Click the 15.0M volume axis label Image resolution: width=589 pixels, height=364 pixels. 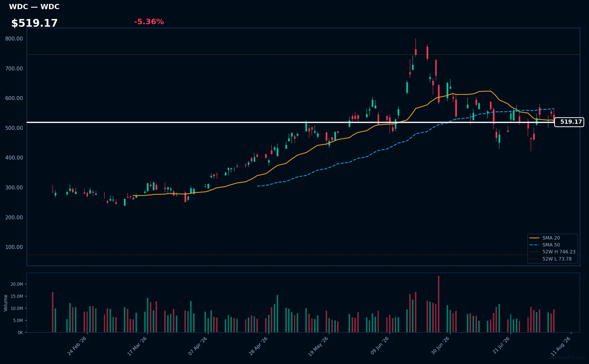[17, 296]
